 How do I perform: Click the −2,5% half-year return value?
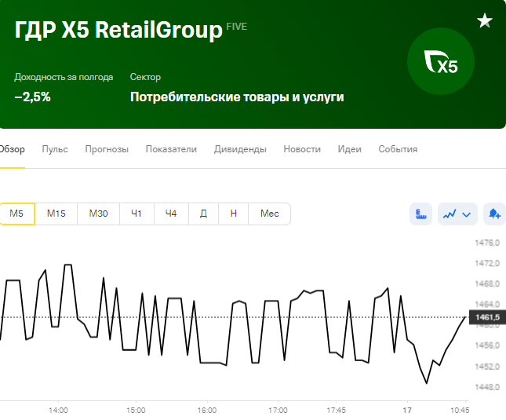[33, 97]
